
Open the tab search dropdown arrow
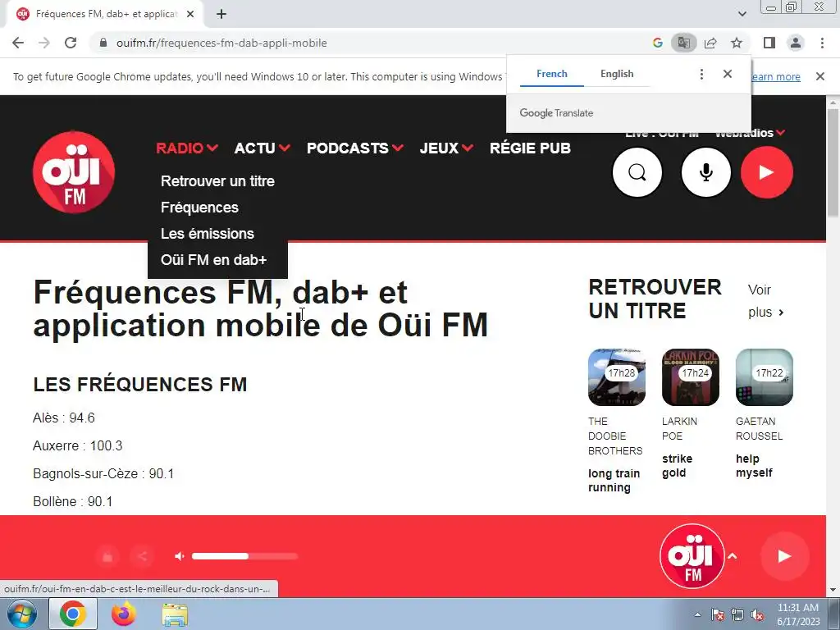click(x=742, y=14)
